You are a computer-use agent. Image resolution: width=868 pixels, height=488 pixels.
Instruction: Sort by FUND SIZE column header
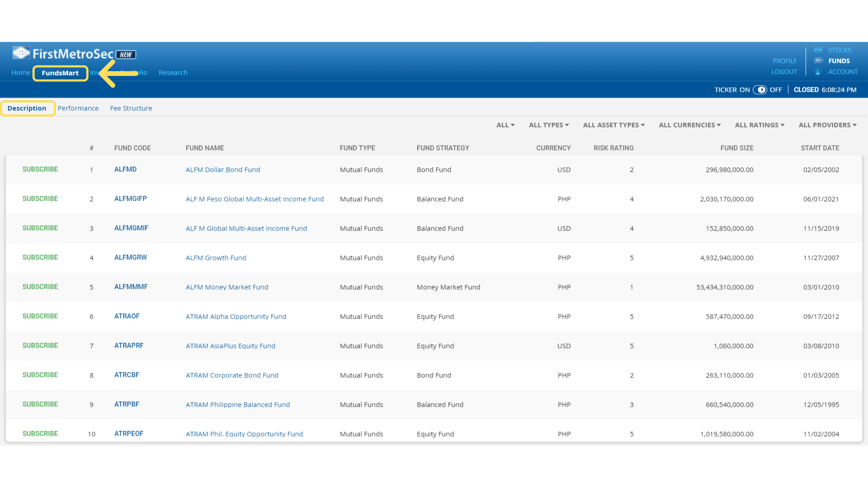(736, 148)
